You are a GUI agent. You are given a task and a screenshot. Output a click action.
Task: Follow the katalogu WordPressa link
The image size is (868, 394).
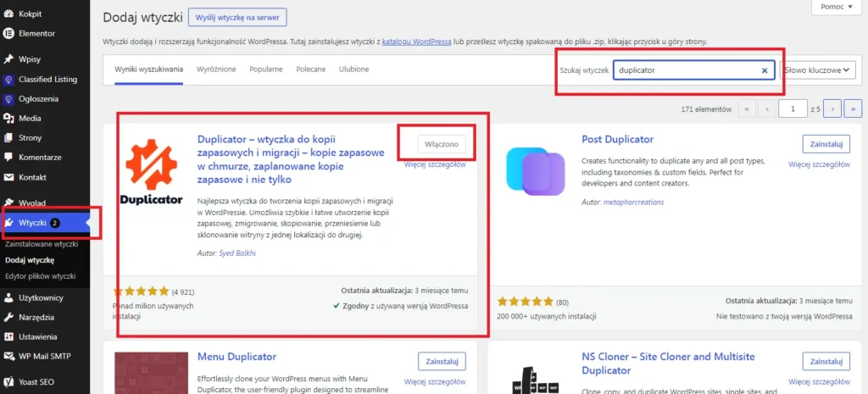[x=416, y=42]
